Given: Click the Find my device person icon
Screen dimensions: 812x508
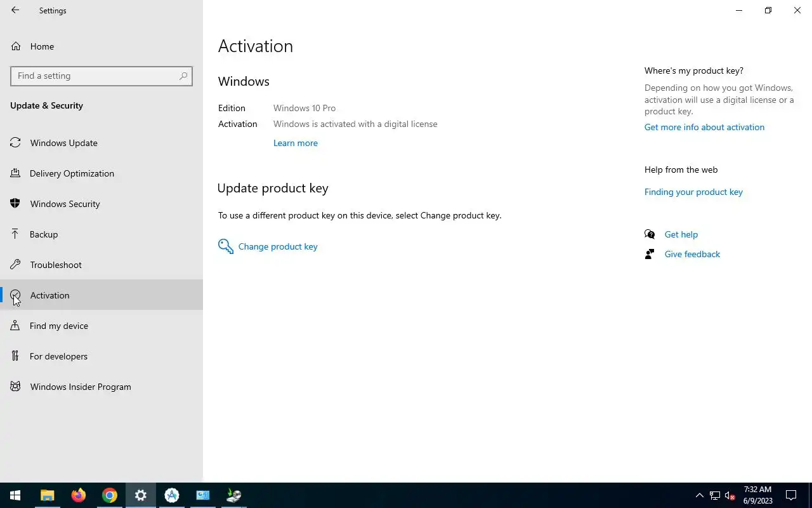Looking at the screenshot, I should click(15, 326).
